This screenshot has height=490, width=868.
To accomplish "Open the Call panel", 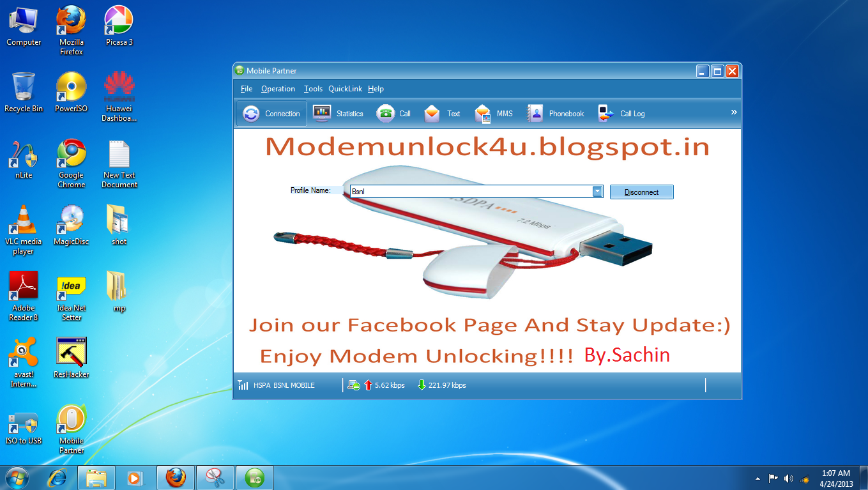I will click(393, 114).
